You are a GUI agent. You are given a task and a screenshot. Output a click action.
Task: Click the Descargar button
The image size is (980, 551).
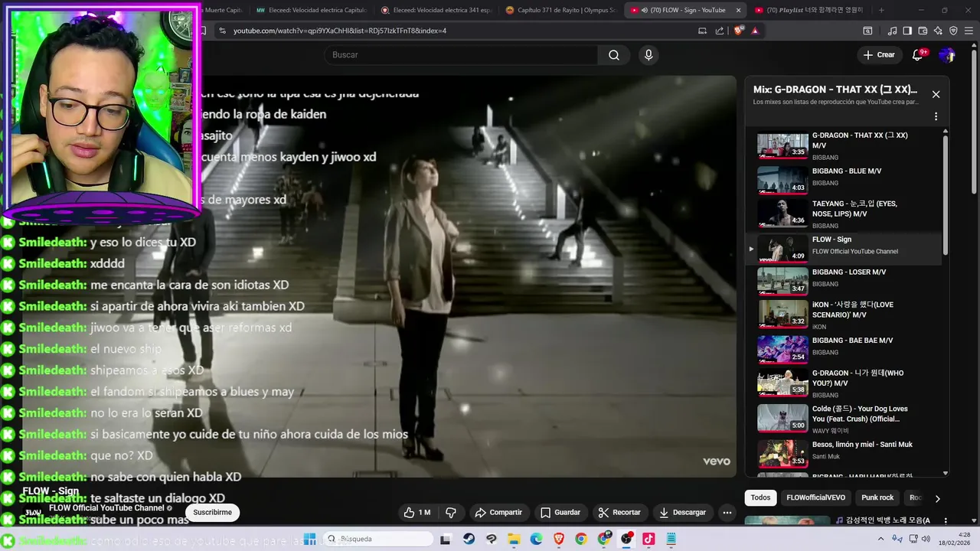(x=683, y=513)
